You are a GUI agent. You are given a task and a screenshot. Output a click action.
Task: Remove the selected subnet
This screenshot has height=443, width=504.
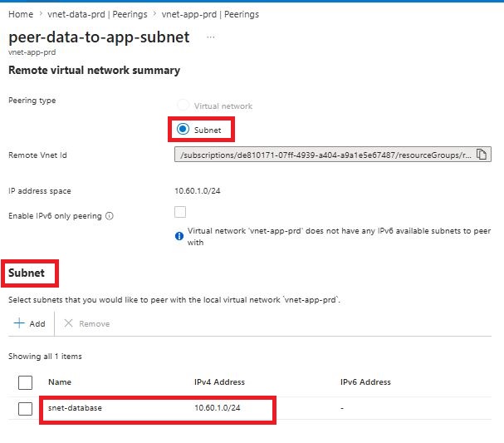(x=87, y=323)
